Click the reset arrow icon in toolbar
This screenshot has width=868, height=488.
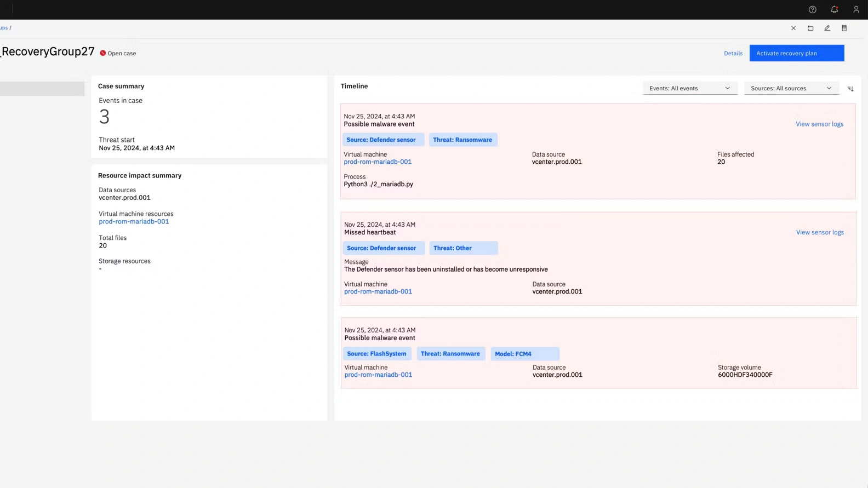[810, 28]
